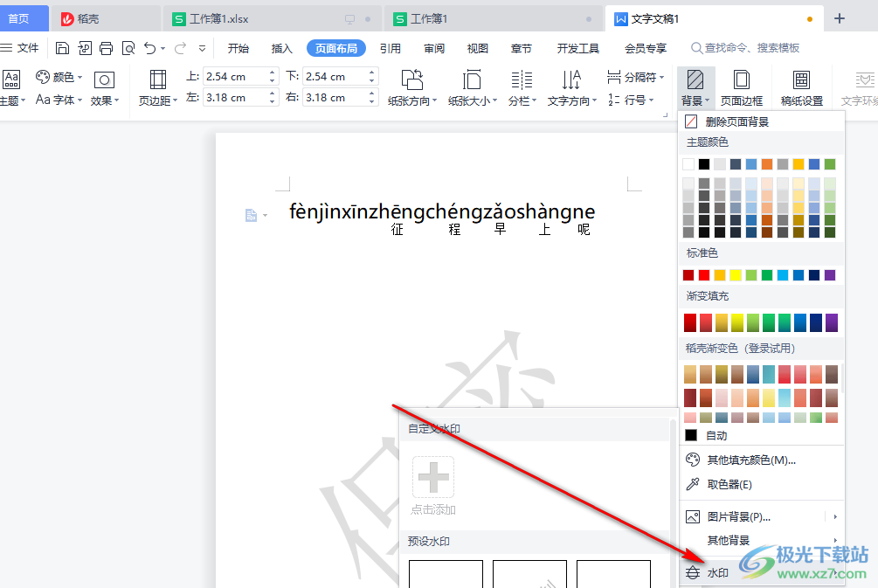Pick standard red color swatch
Image resolution: width=878 pixels, height=588 pixels.
pyautogui.click(x=704, y=275)
